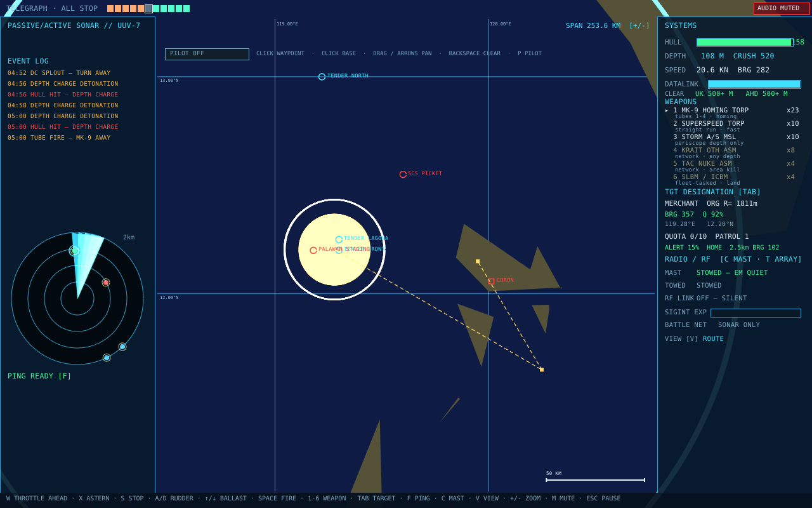Image resolution: width=812 pixels, height=508 pixels.
Task: Click the 'Quota 0/10 Patrol 1' text
Action: click(707, 237)
